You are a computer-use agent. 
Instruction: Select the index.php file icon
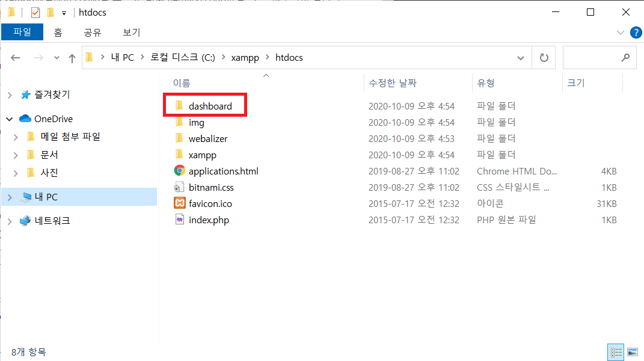click(x=179, y=220)
